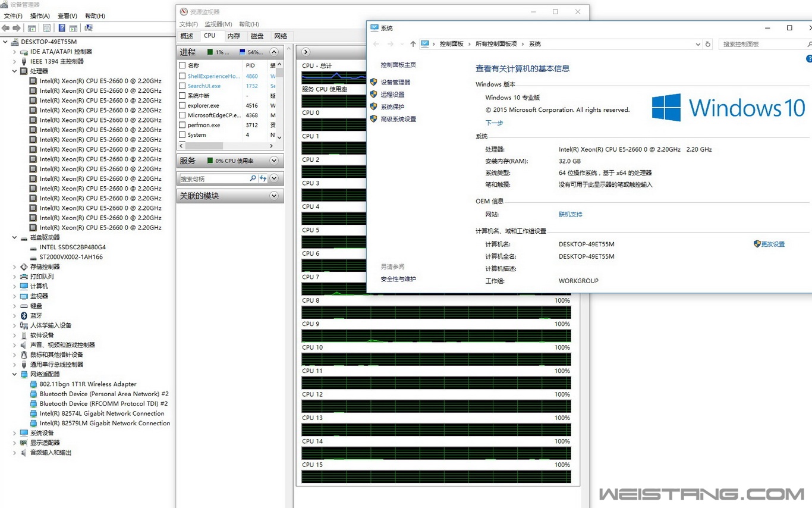Expand the 关联的模块 section chevron

point(274,196)
